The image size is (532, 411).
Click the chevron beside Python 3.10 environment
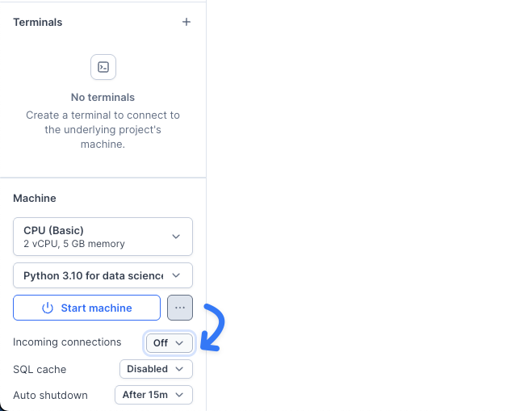click(x=176, y=275)
